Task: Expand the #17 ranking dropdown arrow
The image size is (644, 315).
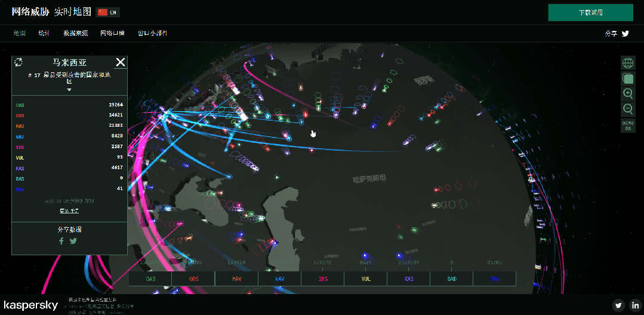Action: coord(69,90)
